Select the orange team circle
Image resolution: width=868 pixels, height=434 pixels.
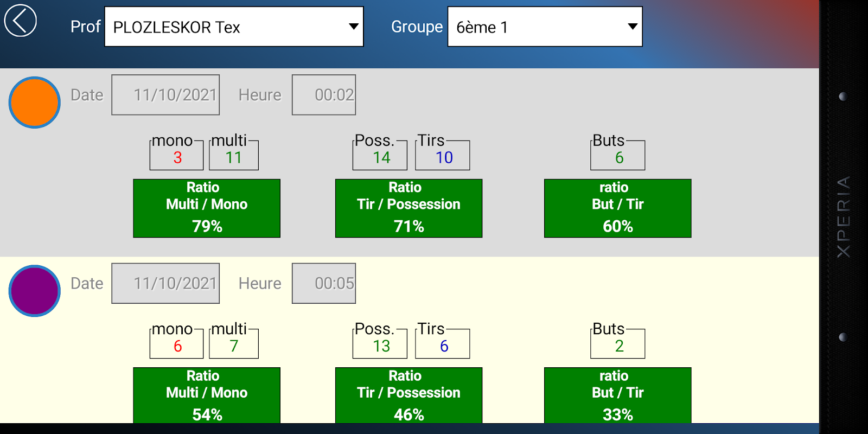click(35, 103)
